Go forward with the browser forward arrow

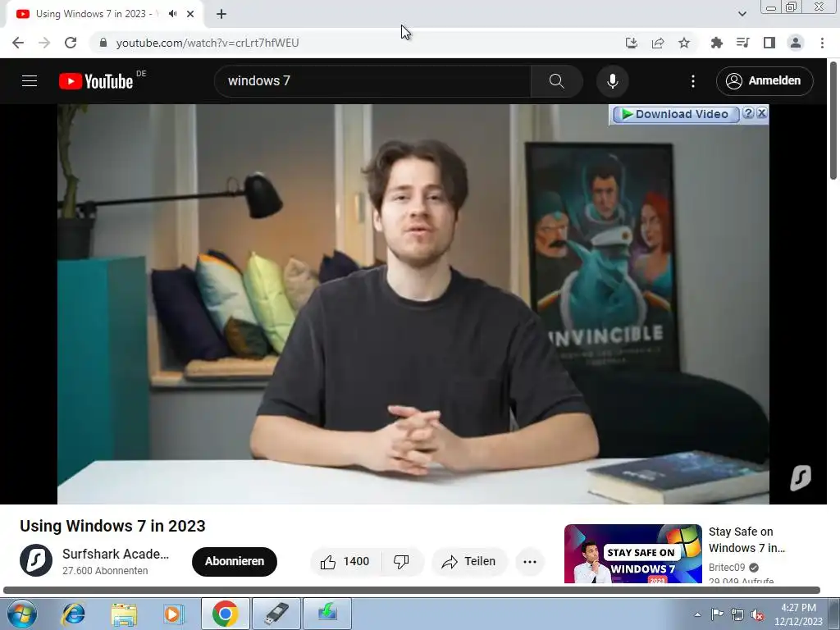pos(44,43)
